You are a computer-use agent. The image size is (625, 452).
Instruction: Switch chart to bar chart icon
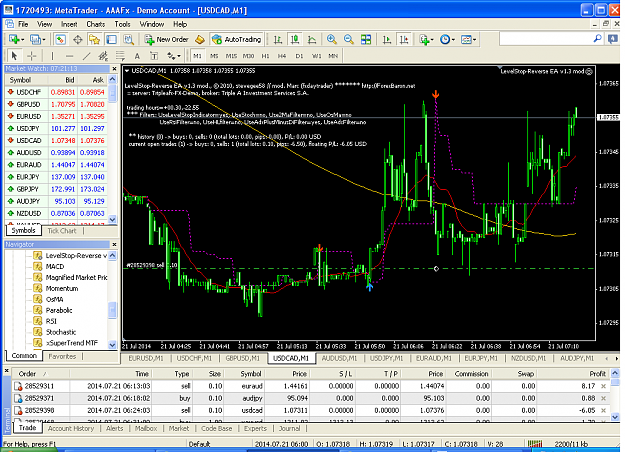click(x=278, y=39)
